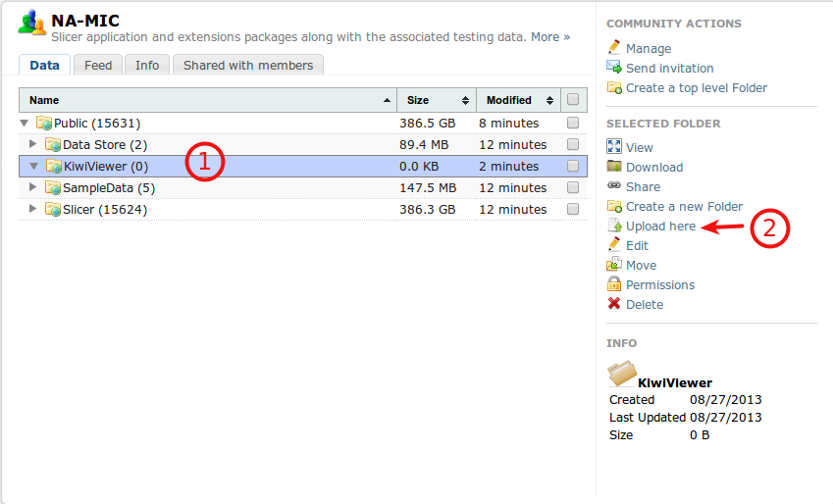Collapse the Public folder tree
Screen dimensions: 833x504
tap(25, 124)
